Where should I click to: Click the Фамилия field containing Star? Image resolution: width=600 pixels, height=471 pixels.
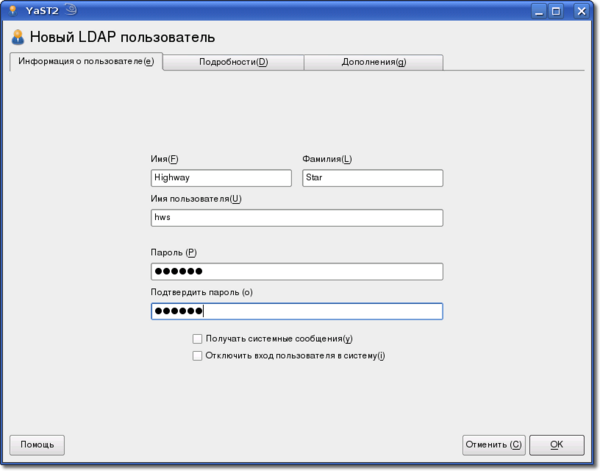(x=372, y=178)
